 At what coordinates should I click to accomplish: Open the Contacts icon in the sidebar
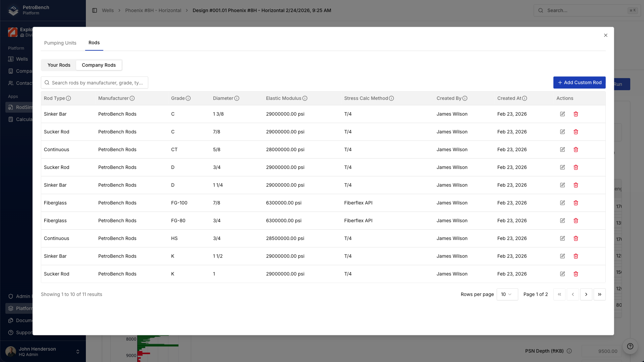pos(11,83)
